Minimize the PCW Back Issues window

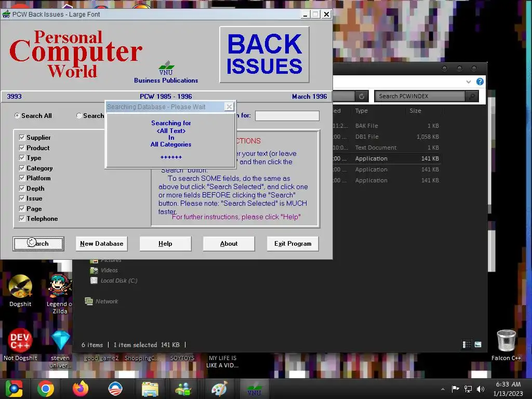(305, 14)
